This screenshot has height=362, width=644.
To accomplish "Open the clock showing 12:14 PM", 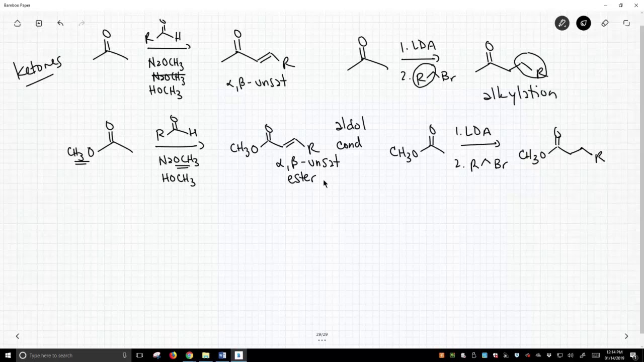I will 614,355.
